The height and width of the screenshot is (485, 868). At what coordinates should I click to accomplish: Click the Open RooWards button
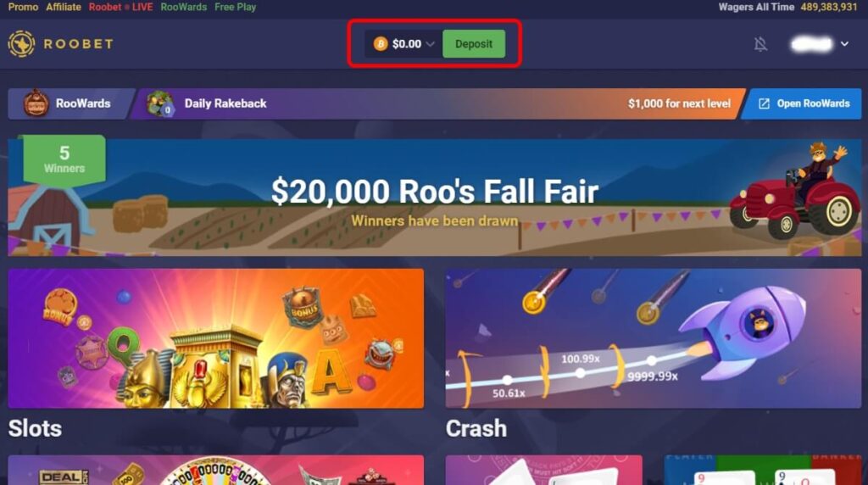tap(801, 103)
